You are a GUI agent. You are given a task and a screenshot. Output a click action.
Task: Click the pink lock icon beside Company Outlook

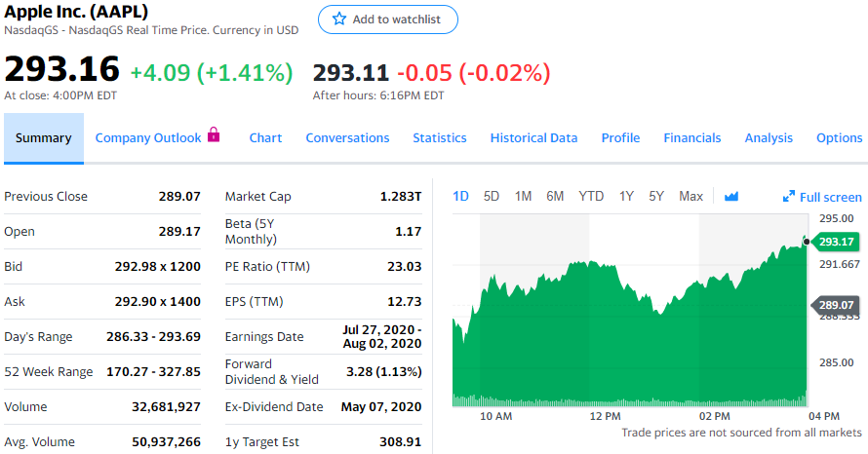(x=214, y=134)
